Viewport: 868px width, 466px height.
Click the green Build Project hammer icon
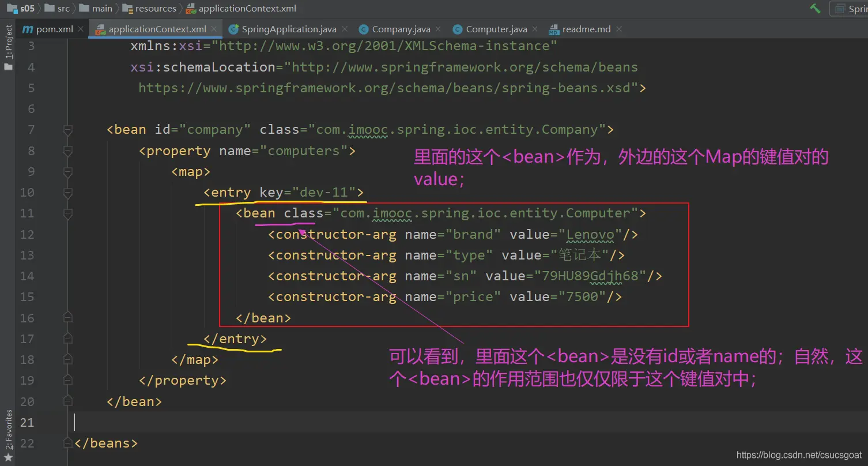coord(815,8)
